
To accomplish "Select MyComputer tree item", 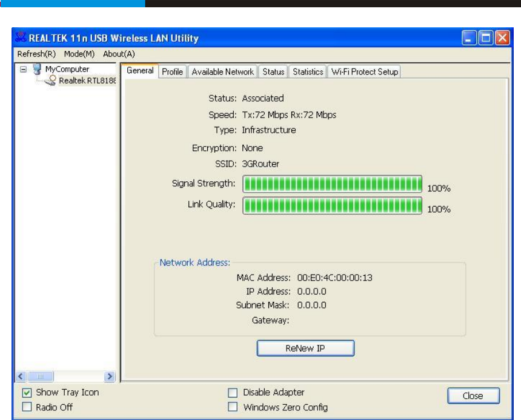I will click(67, 69).
